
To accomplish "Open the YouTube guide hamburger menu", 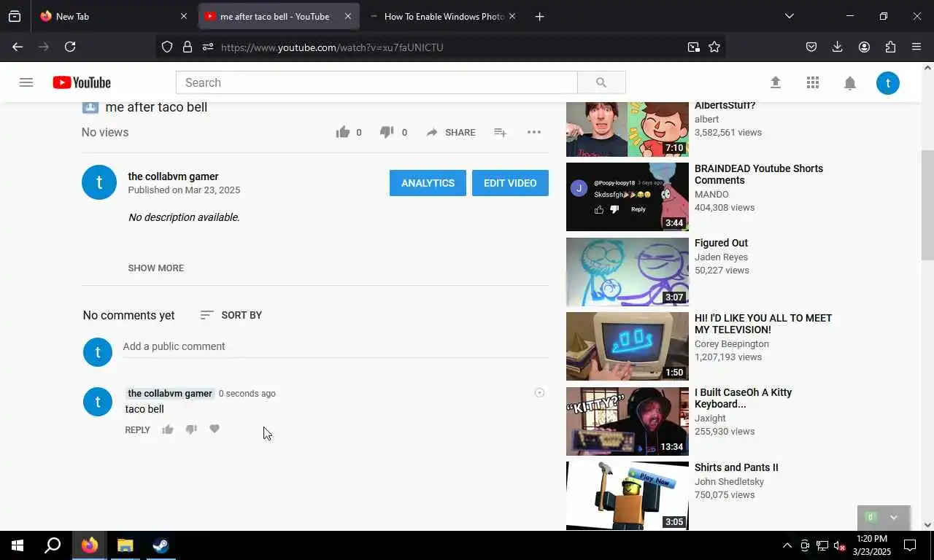I will (26, 82).
